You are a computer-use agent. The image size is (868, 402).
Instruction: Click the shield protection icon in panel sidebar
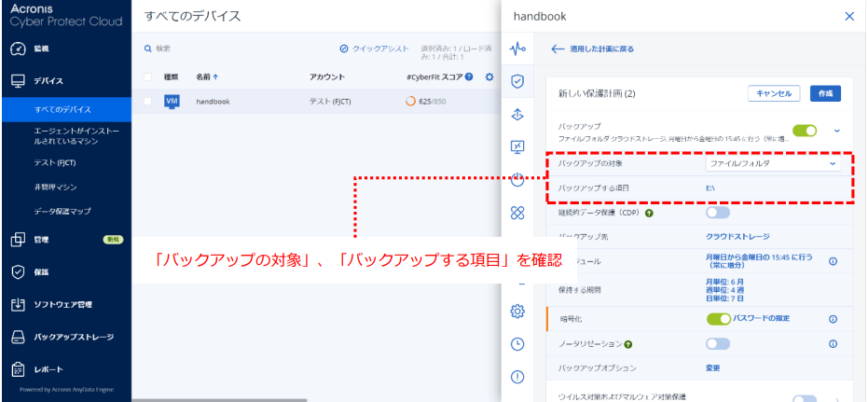(x=517, y=81)
